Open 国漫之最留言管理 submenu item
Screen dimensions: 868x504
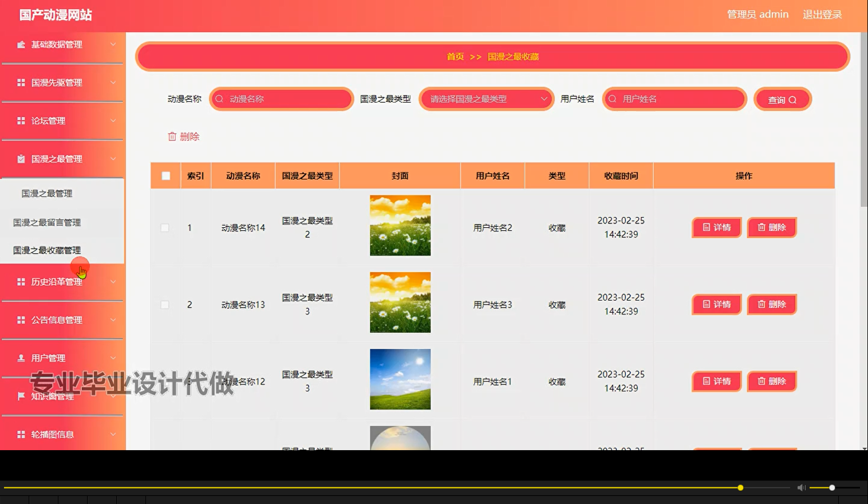point(47,222)
